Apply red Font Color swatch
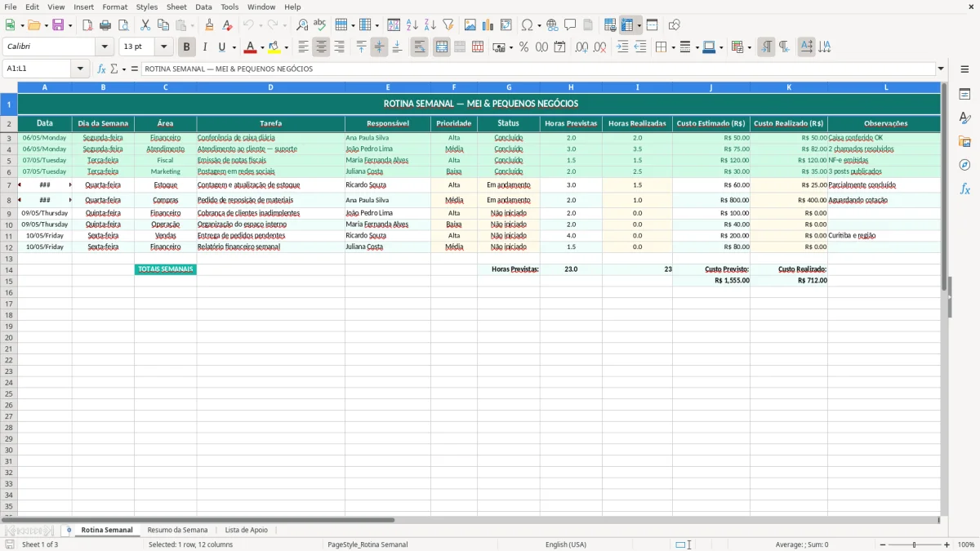The height and width of the screenshot is (551, 980). click(251, 47)
